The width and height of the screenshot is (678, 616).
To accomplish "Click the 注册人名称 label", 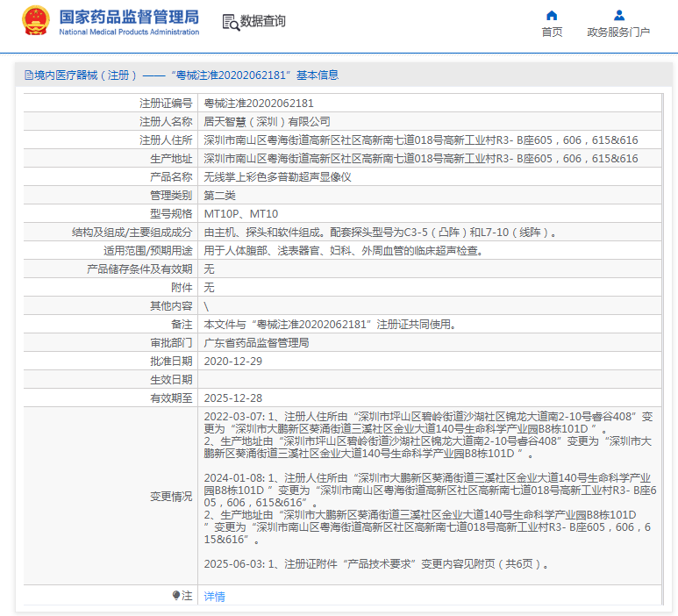I will click(x=166, y=122).
